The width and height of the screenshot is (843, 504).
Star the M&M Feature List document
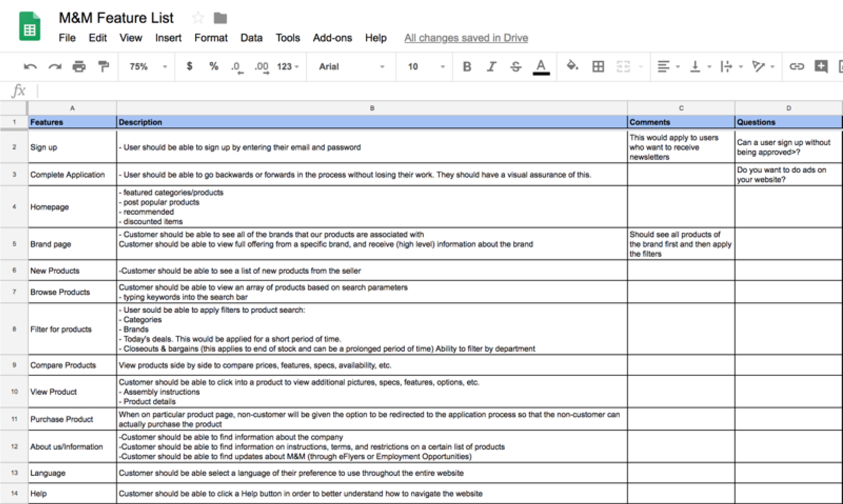pyautogui.click(x=198, y=18)
